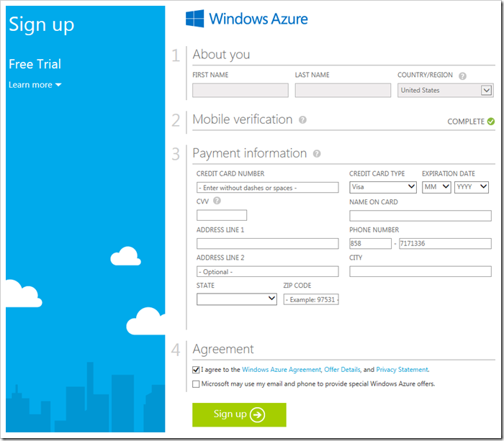Open the State dropdown
Screen dimensions: 504x441
point(237,299)
